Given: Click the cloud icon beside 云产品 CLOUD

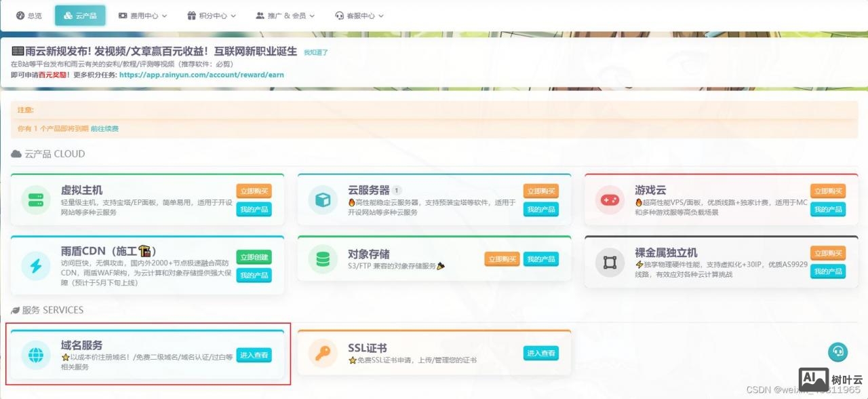Looking at the screenshot, I should (x=16, y=153).
